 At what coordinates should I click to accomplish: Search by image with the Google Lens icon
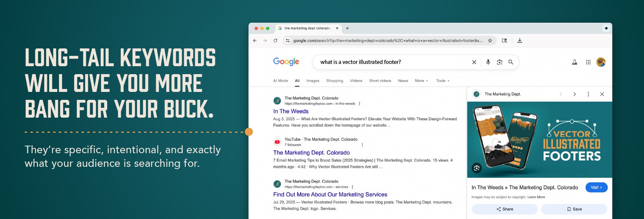499,62
